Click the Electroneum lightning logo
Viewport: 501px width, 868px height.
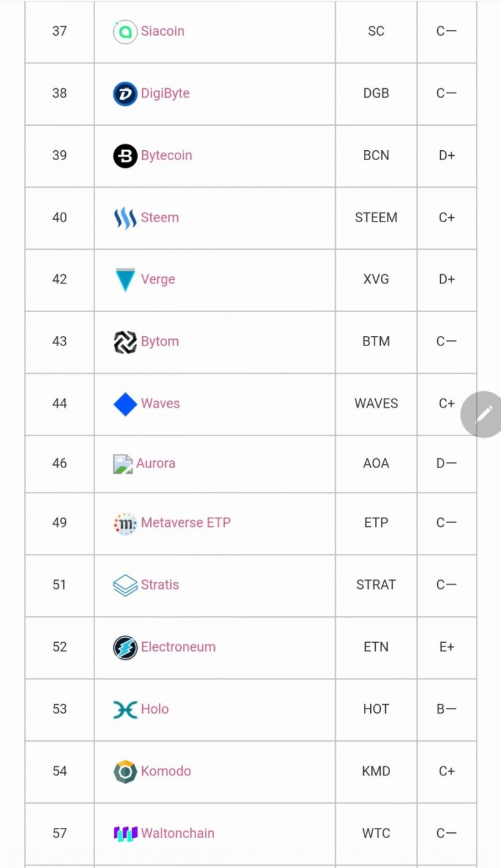tap(125, 647)
